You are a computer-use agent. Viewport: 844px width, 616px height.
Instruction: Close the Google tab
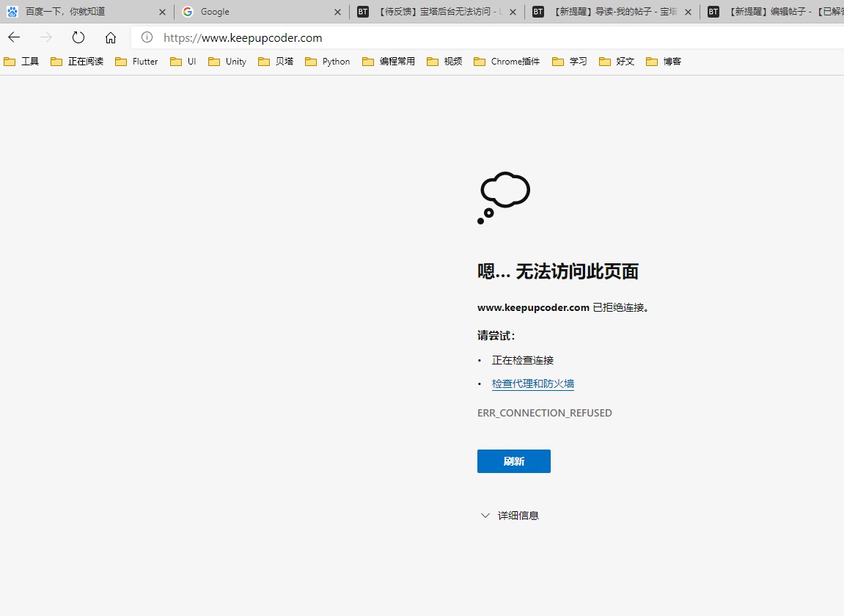[x=337, y=12]
